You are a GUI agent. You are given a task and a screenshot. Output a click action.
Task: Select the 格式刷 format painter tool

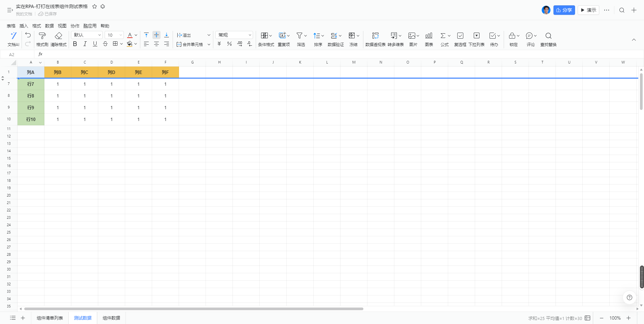(x=42, y=36)
